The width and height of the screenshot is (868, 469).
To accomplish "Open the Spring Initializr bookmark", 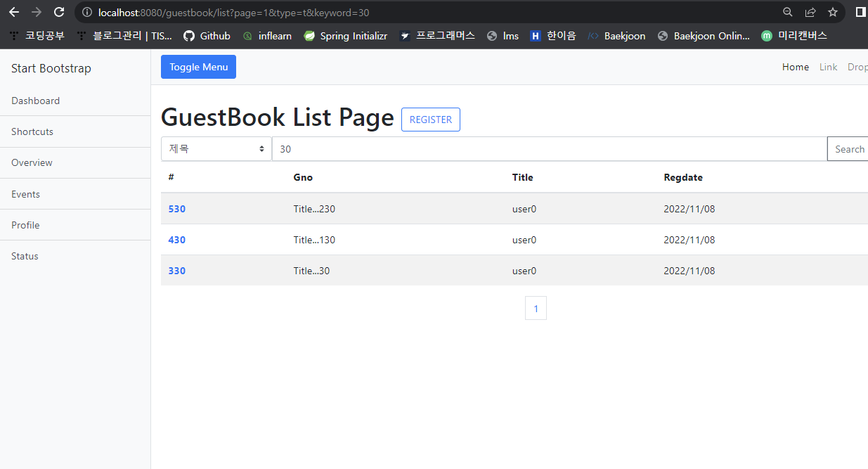I will (346, 36).
